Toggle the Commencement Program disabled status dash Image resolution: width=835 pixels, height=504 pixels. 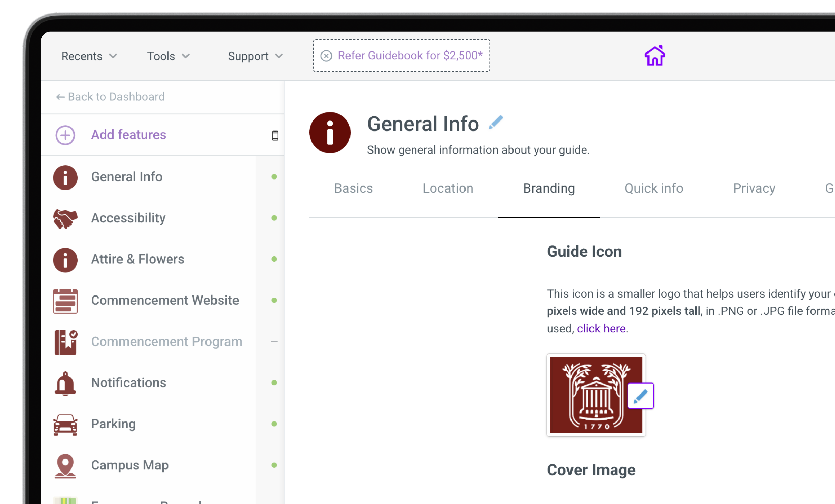(274, 341)
